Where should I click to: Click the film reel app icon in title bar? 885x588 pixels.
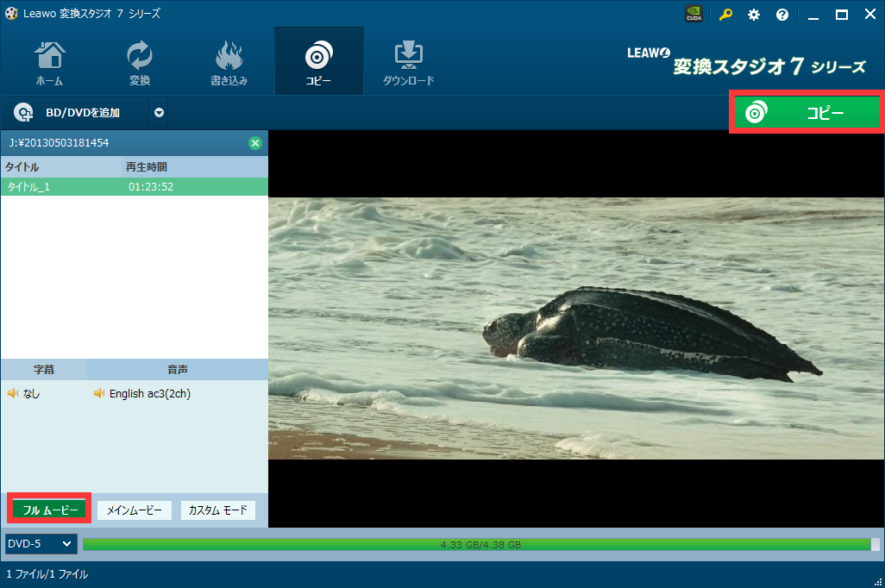tap(11, 13)
